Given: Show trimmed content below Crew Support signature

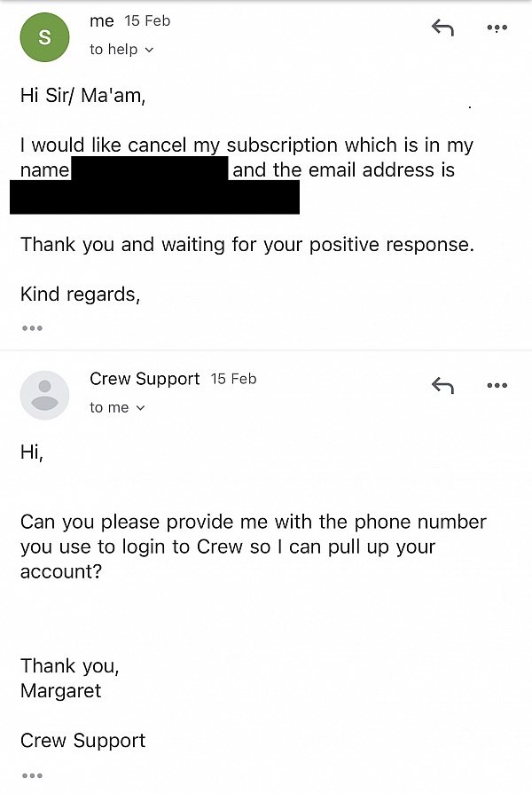Looking at the screenshot, I should (x=32, y=775).
